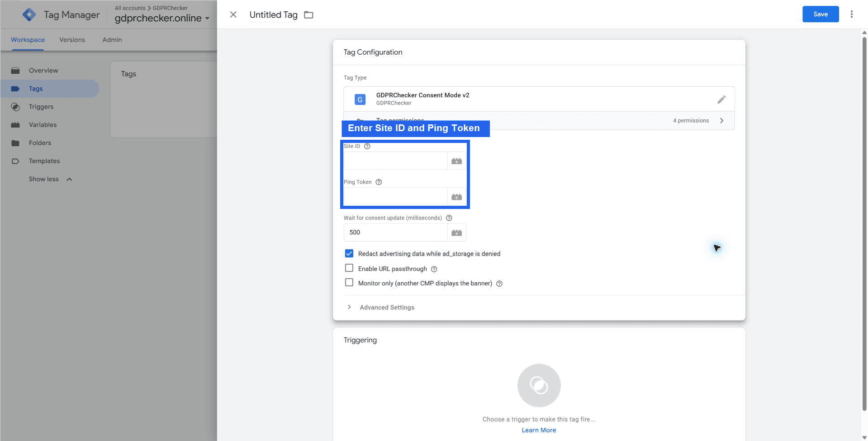Insert variable into Site ID field
The width and height of the screenshot is (868, 441).
(x=456, y=161)
